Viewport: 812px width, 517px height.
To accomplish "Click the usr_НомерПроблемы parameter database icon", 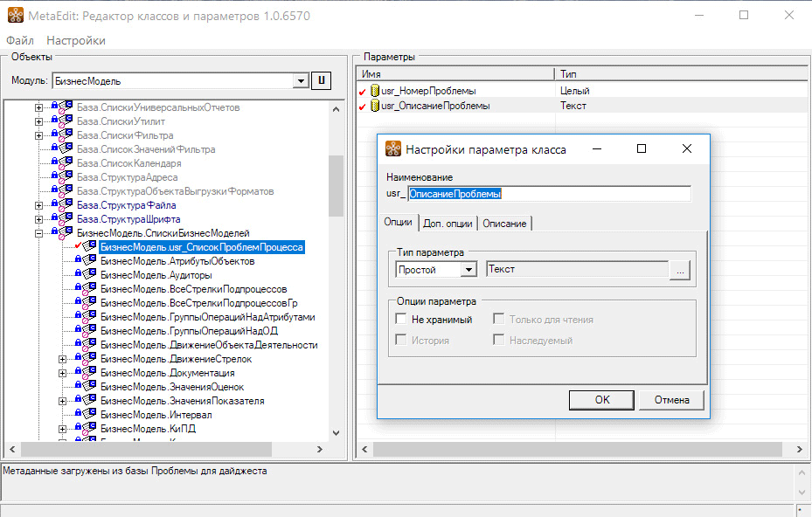I will click(375, 91).
